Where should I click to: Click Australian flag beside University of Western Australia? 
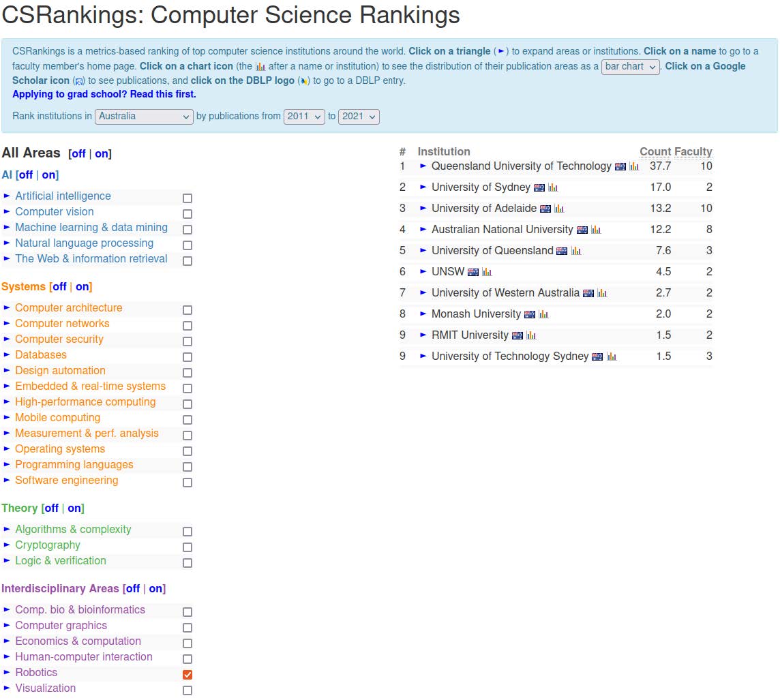tap(588, 293)
